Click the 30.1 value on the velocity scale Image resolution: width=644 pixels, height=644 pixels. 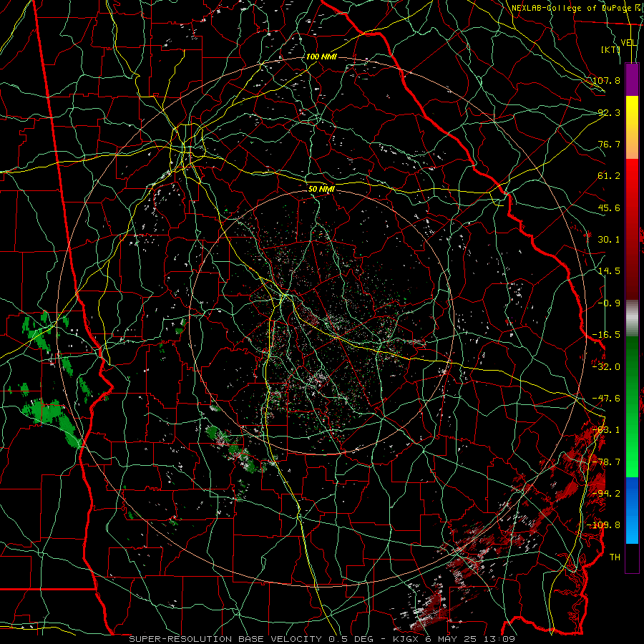(x=609, y=240)
